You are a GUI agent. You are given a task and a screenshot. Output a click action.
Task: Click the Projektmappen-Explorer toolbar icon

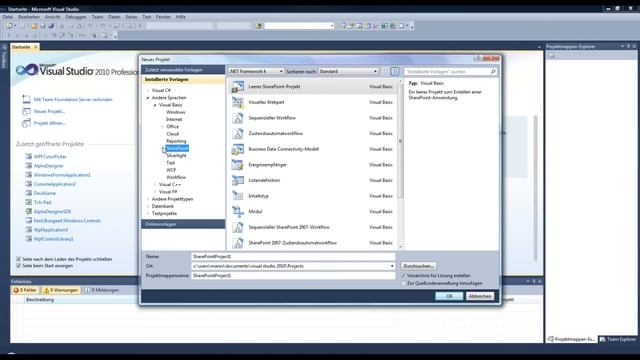(551, 55)
